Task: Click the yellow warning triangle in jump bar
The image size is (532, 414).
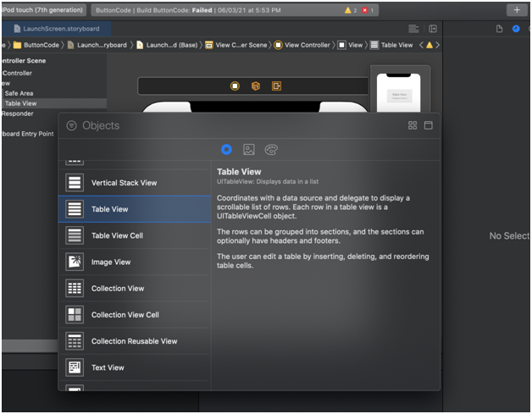Action: click(429, 45)
